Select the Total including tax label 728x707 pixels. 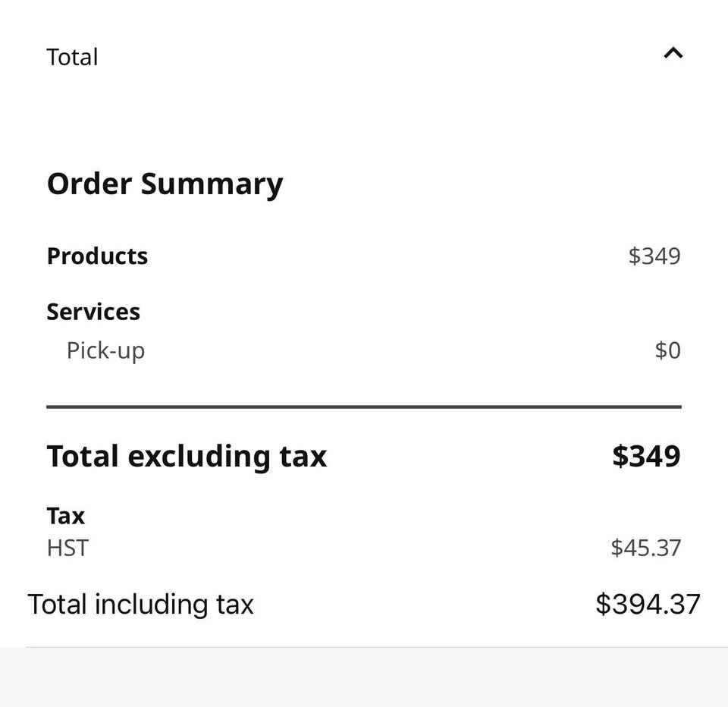pyautogui.click(x=140, y=605)
